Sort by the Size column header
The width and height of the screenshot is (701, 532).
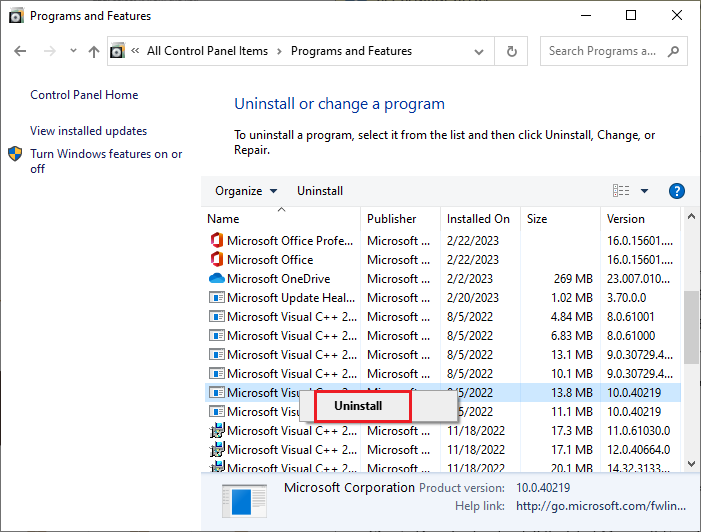[560, 219]
